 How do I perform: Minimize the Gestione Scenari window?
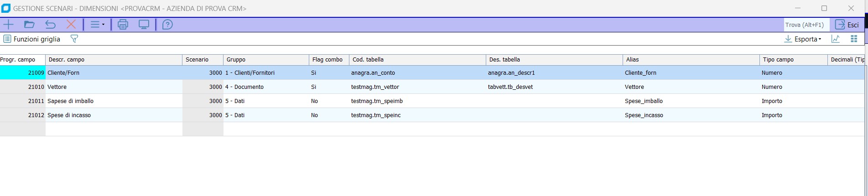[798, 8]
